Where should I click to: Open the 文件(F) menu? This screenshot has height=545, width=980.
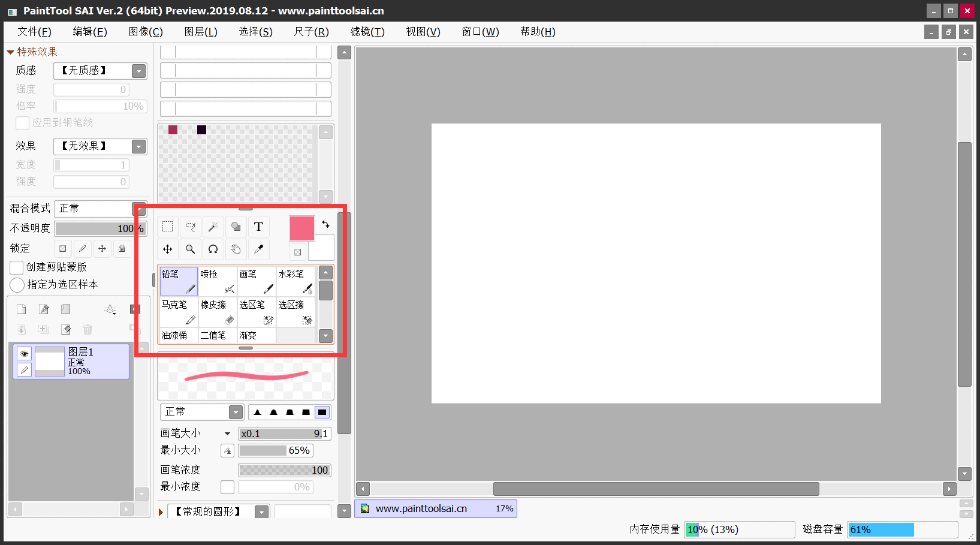point(34,32)
